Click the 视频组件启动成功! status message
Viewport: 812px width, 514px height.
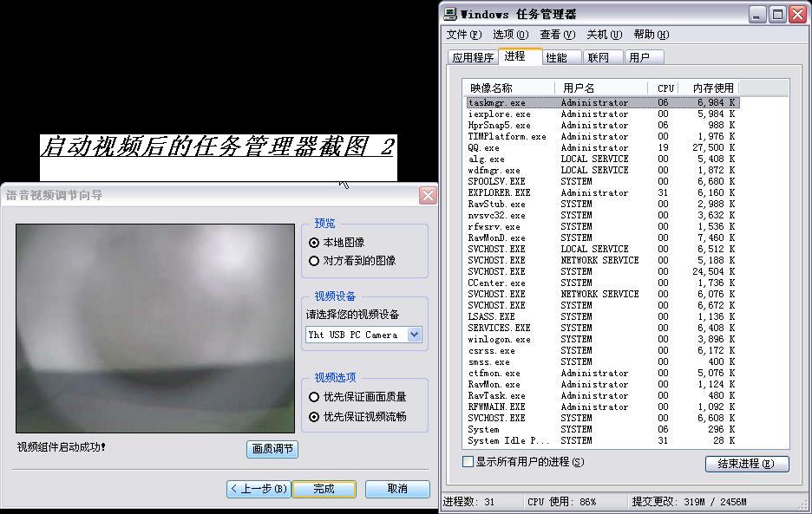coord(61,447)
